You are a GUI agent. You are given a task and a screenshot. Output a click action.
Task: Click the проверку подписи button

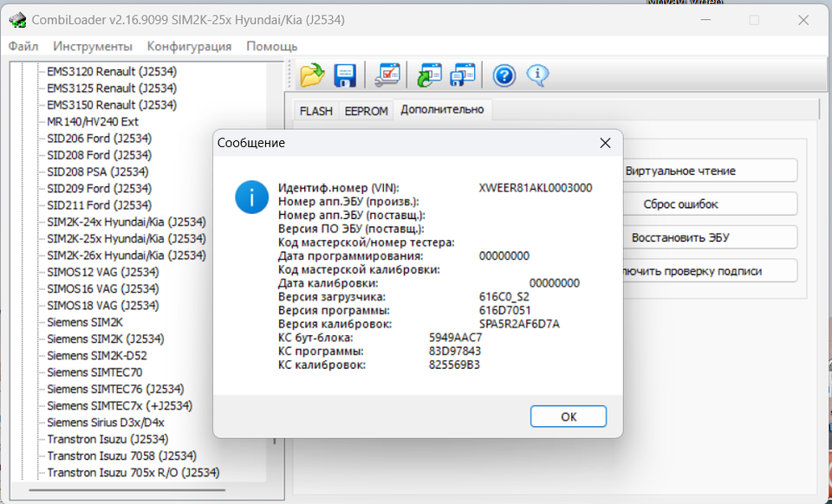click(x=710, y=271)
